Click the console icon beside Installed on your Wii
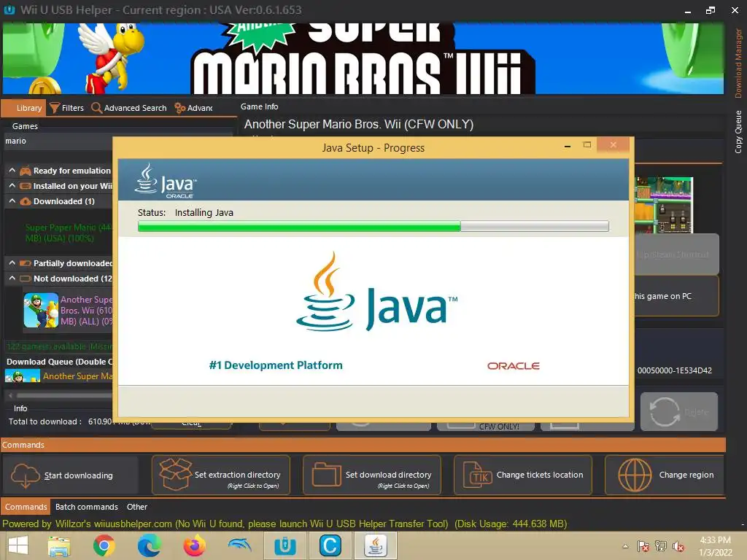The width and height of the screenshot is (747, 560). pyautogui.click(x=26, y=186)
